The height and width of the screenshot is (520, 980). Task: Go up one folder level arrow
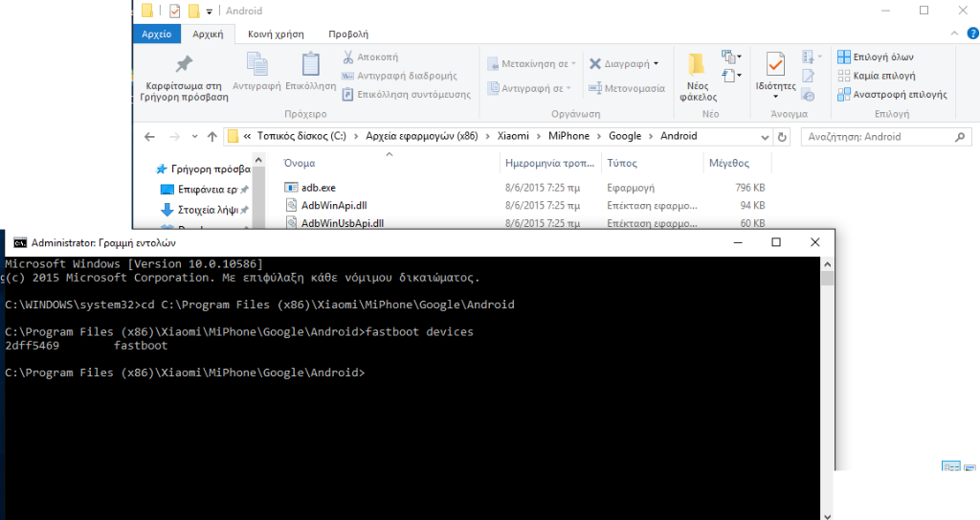click(212, 136)
